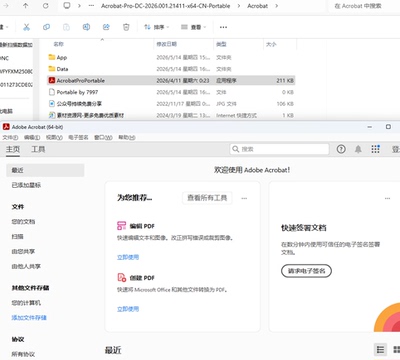
Task: Click the Acrobat search field
Action: coord(279,149)
